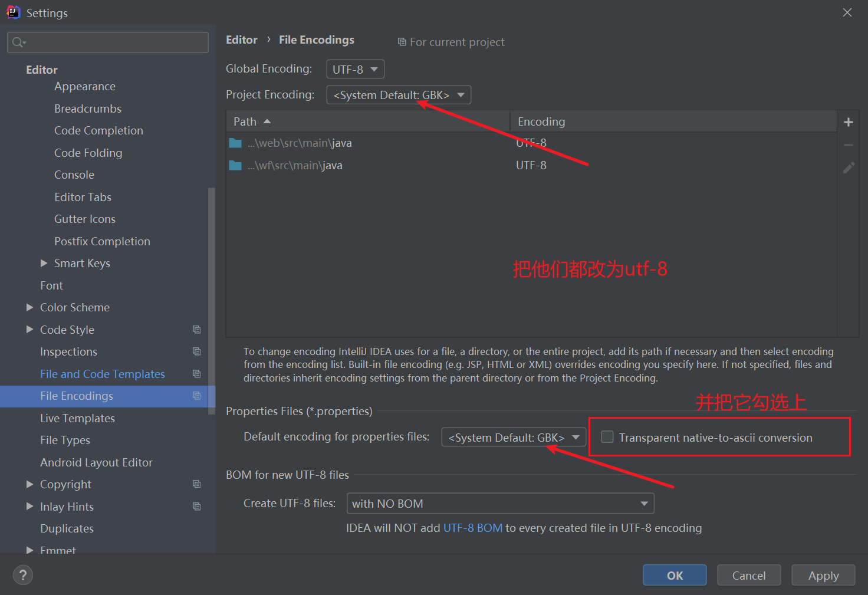Open Code Completion settings page

click(x=98, y=130)
